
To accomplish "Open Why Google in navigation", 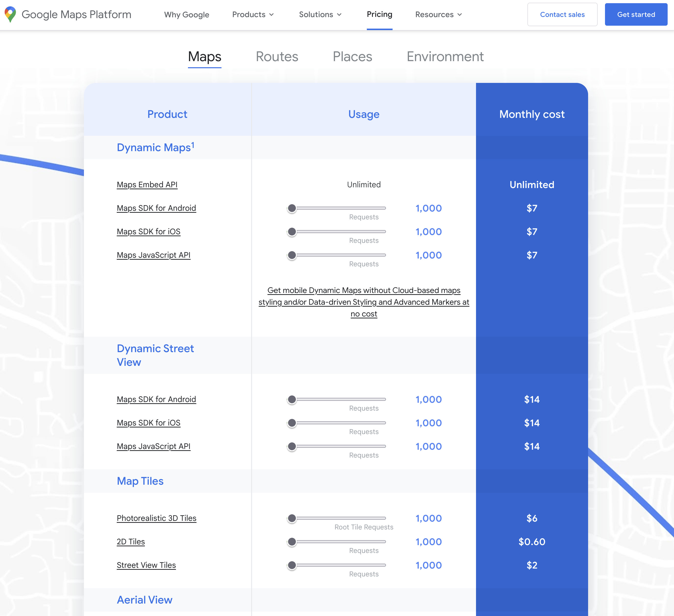I will point(186,14).
